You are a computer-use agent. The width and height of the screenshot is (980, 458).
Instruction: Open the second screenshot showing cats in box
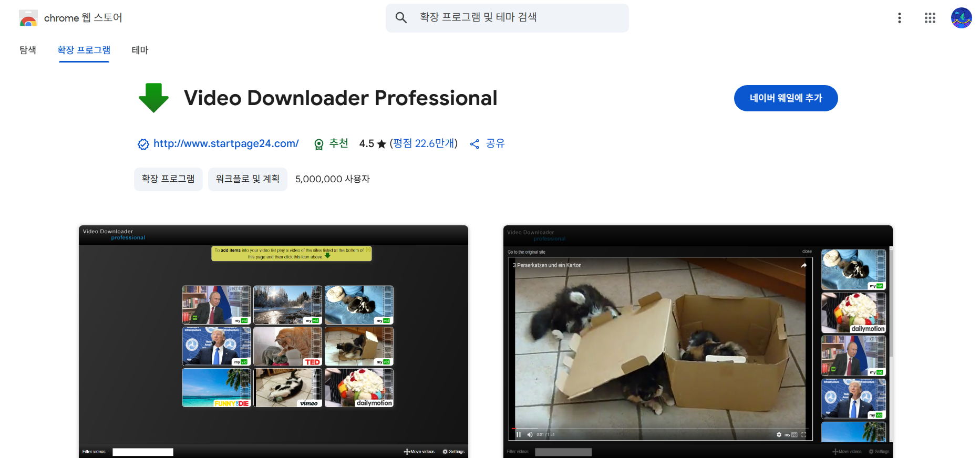tap(698, 341)
